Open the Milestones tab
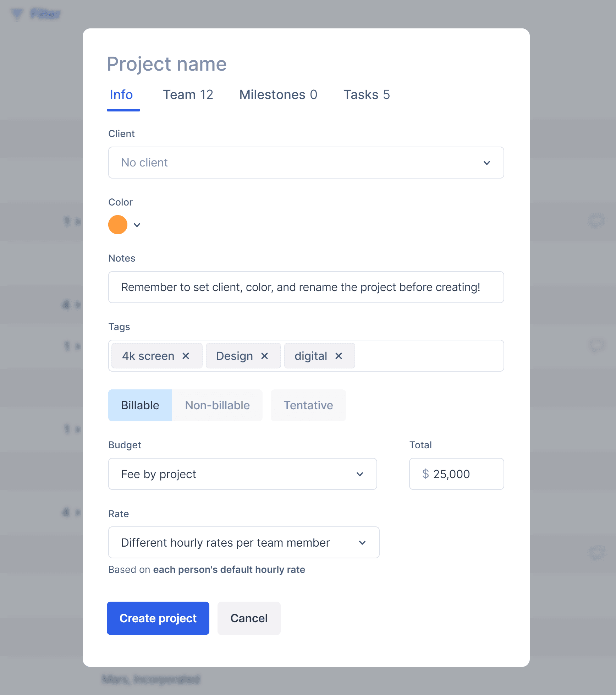Image resolution: width=616 pixels, height=695 pixels. point(278,94)
